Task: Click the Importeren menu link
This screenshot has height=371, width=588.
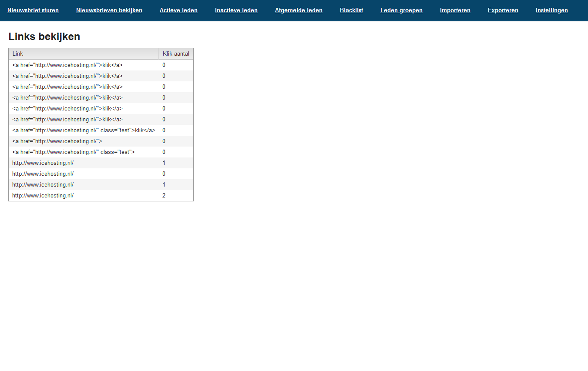Action: click(x=455, y=10)
